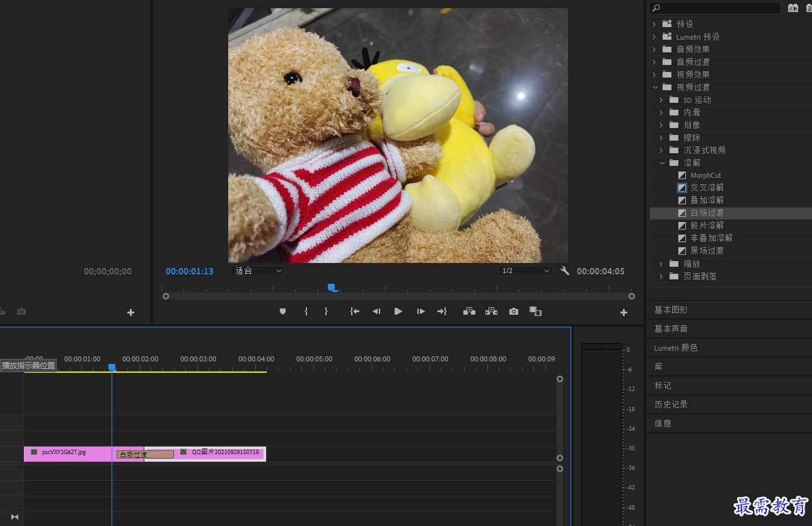
Task: Expand the 3D 运动 subfolder
Action: (x=661, y=100)
